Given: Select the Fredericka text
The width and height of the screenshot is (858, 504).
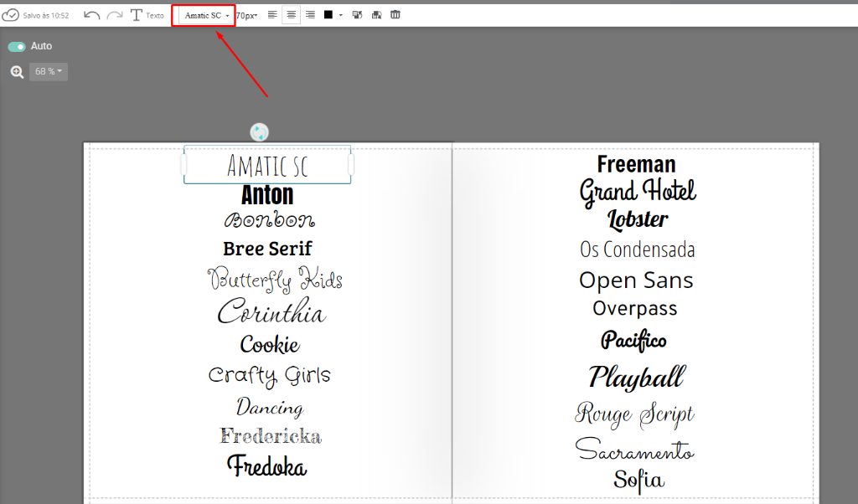Looking at the screenshot, I should 271,436.
